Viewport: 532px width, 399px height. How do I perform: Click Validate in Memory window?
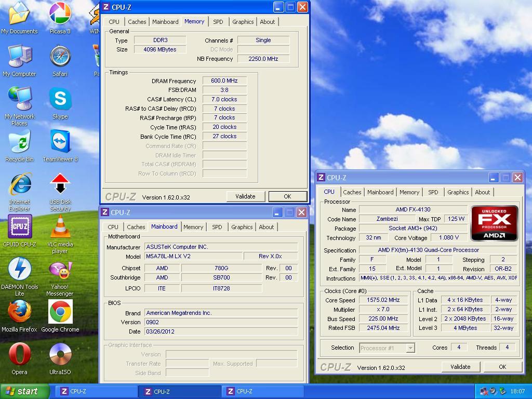tap(245, 196)
